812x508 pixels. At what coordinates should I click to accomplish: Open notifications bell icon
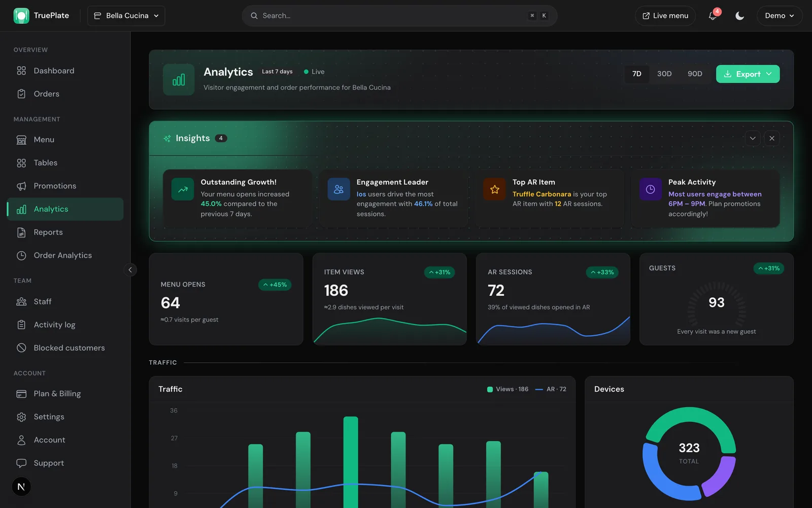click(713, 16)
